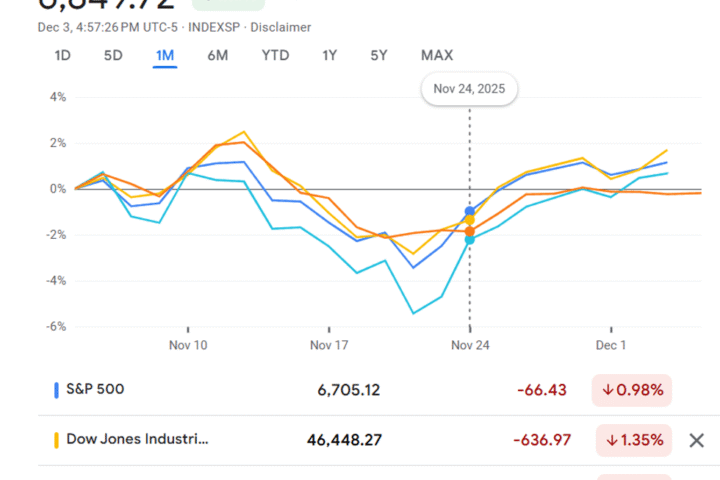Switch to the 5D time range
Viewport: 720px width, 480px height.
point(113,55)
